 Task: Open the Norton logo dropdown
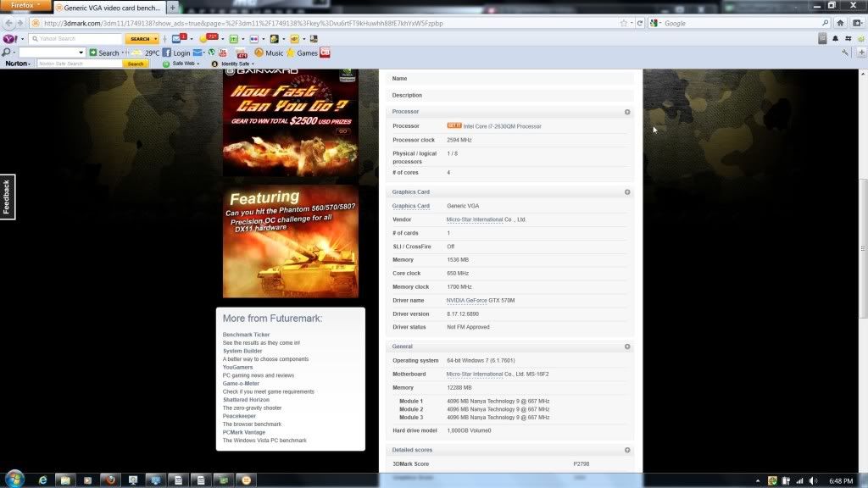(18, 64)
